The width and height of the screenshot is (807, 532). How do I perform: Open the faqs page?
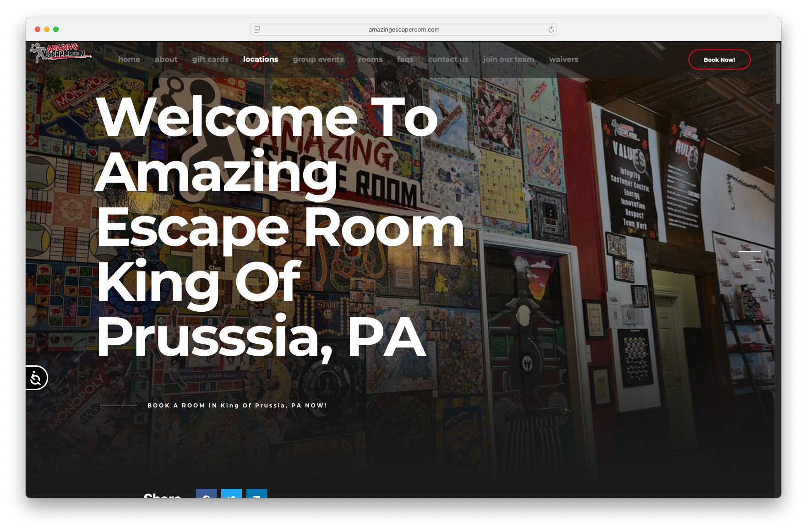405,59
